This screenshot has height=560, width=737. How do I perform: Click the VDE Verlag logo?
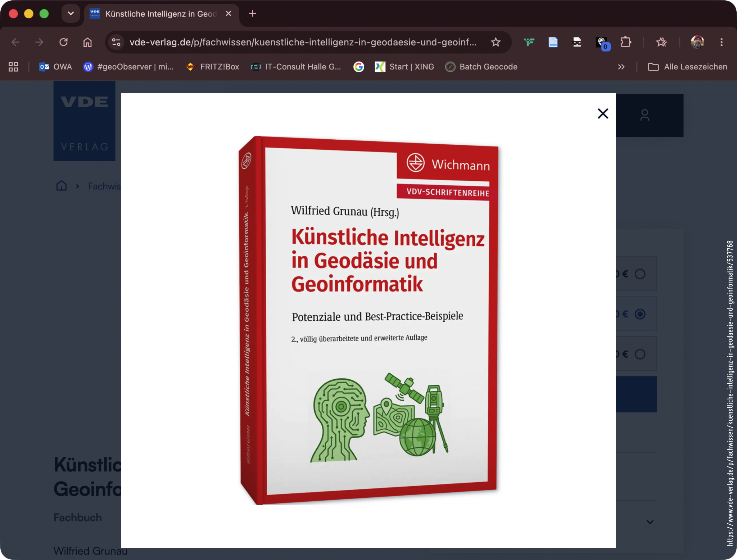click(x=84, y=121)
